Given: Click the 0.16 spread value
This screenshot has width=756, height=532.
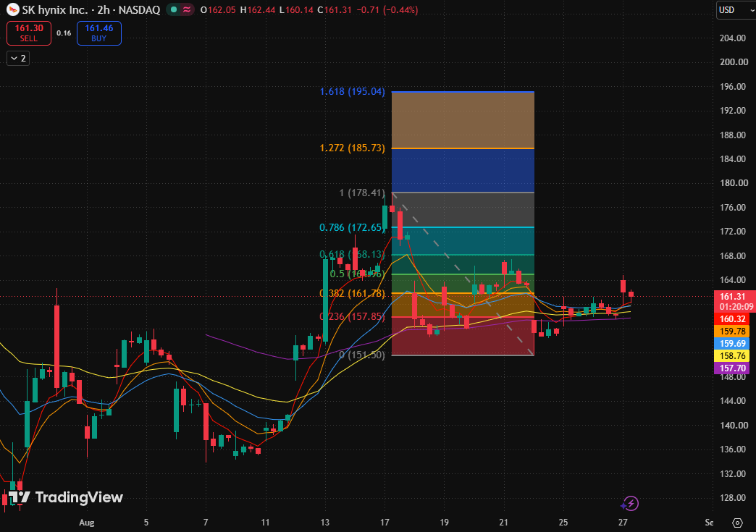Looking at the screenshot, I should point(64,33).
